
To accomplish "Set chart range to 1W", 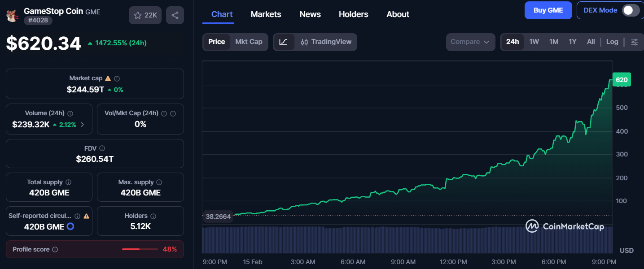I will click(534, 42).
